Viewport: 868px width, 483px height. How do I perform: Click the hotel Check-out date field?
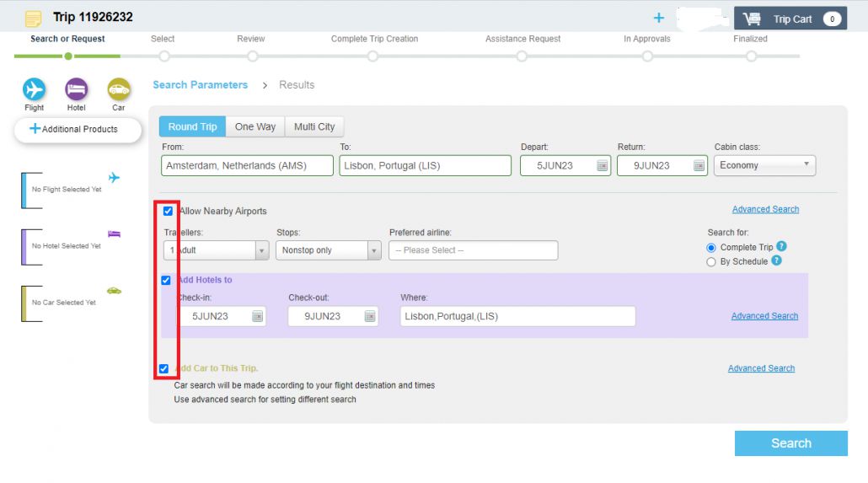(x=333, y=316)
